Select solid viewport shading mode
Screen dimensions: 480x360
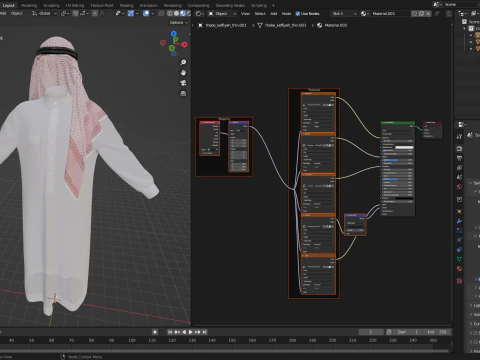pos(176,13)
